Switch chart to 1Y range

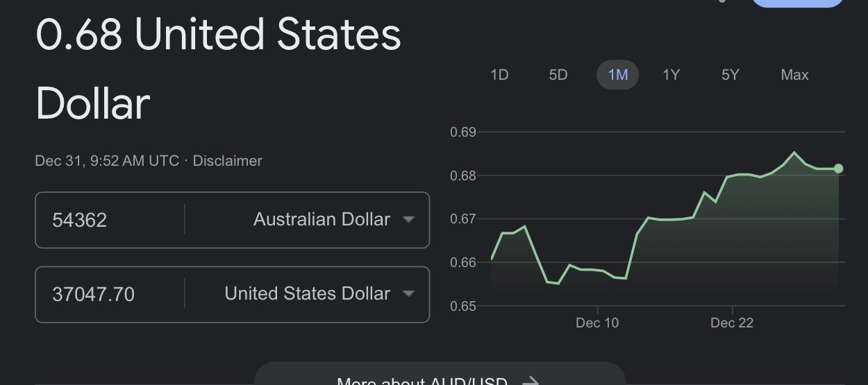pyautogui.click(x=671, y=75)
